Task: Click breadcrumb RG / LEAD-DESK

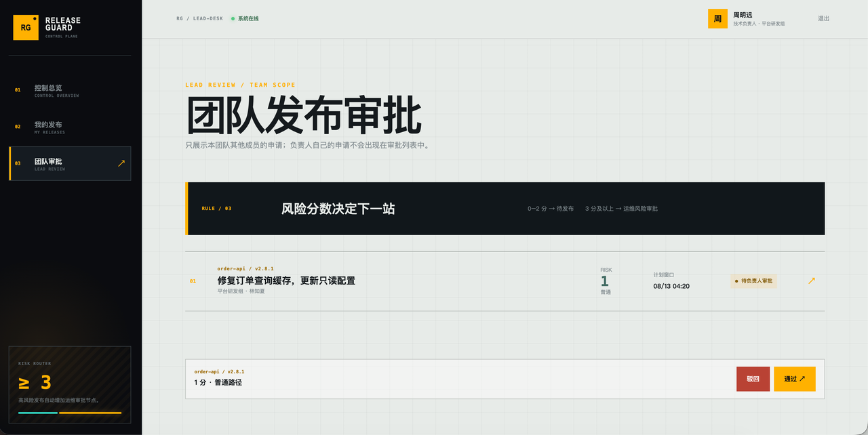Action: point(198,18)
